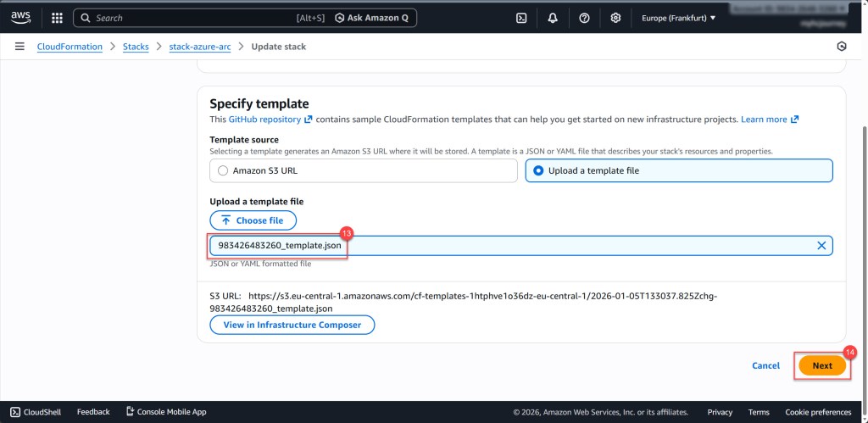Image resolution: width=868 pixels, height=423 pixels.
Task: Clear the uploaded template file with X
Action: (821, 245)
